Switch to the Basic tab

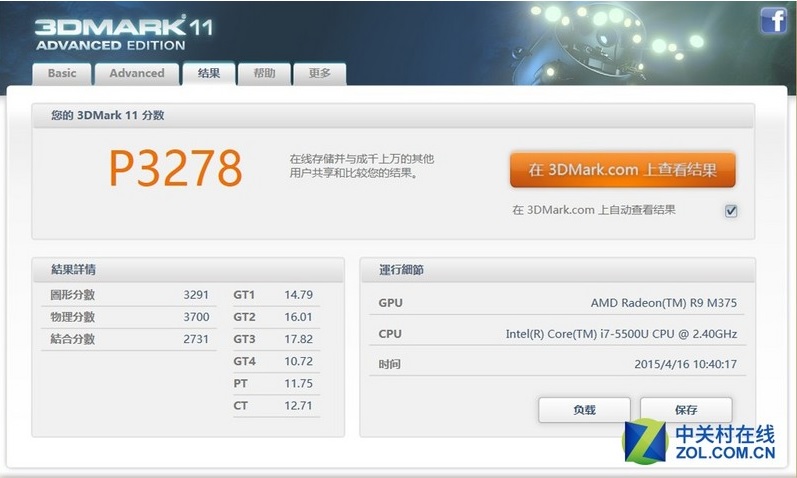(62, 73)
